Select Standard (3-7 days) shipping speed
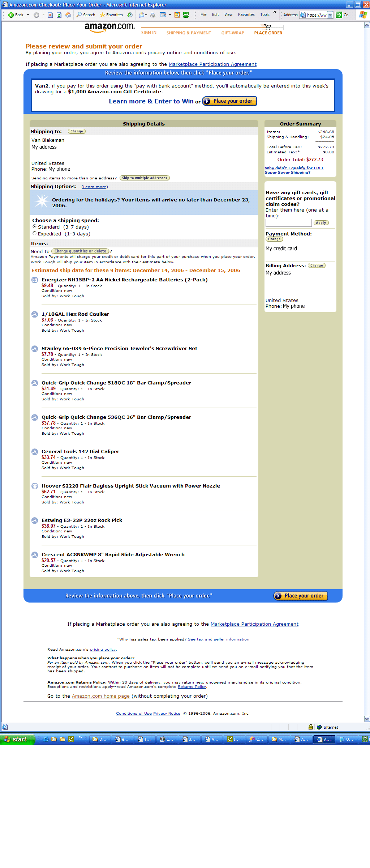Screen dimensions: 370x868 pyautogui.click(x=35, y=226)
